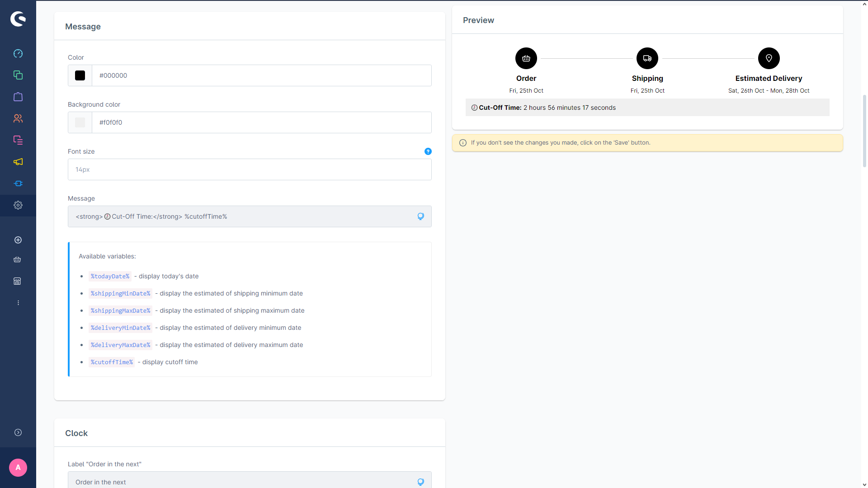Click the Color hex input #000000
The width and height of the screenshot is (868, 488).
tap(262, 75)
